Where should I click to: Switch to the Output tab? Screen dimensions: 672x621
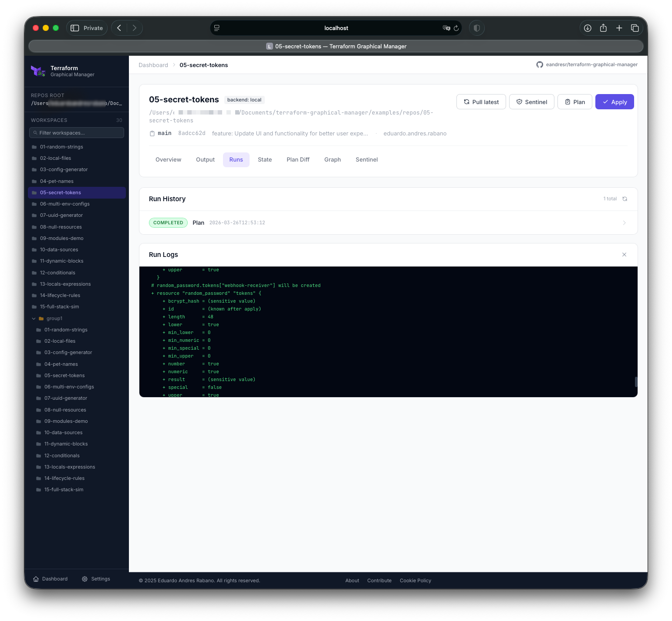[206, 160]
